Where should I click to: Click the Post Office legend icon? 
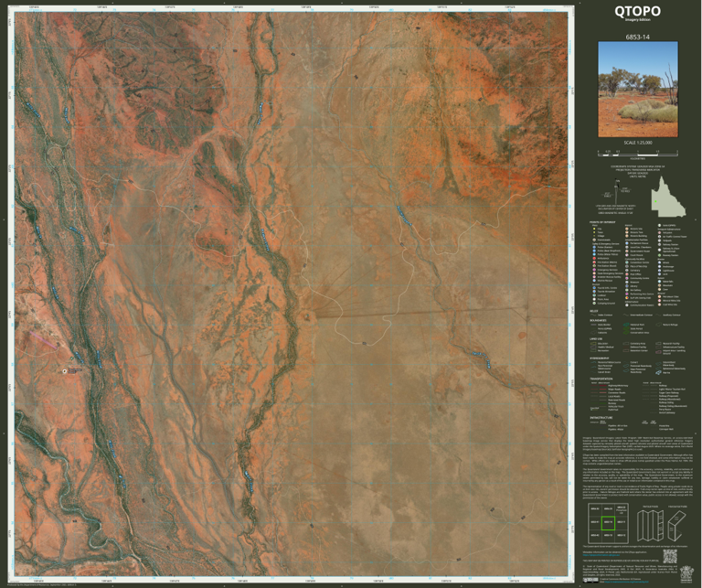pos(627,274)
